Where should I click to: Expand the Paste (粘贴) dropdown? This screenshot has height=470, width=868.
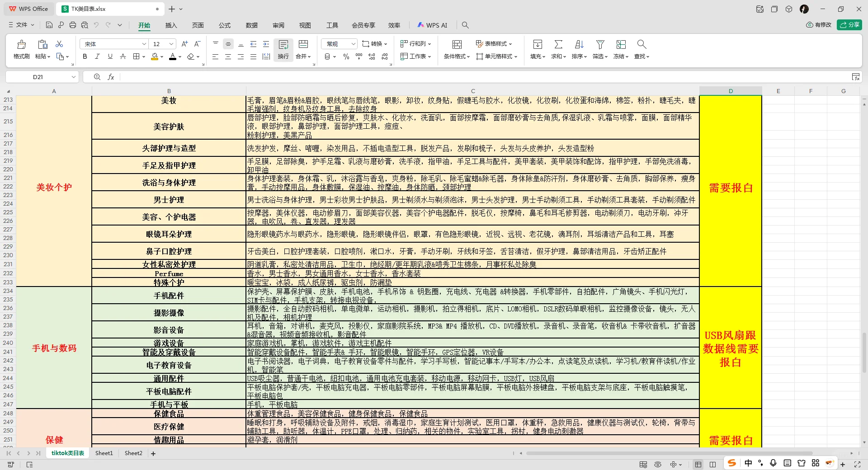[x=49, y=56]
